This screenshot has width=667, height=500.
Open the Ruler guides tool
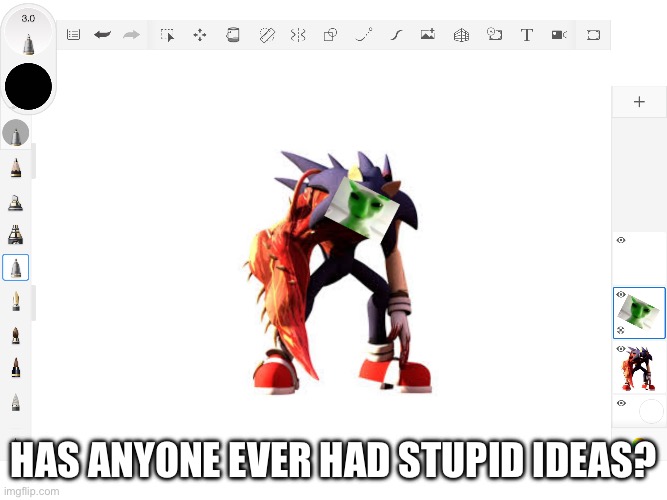[x=267, y=35]
